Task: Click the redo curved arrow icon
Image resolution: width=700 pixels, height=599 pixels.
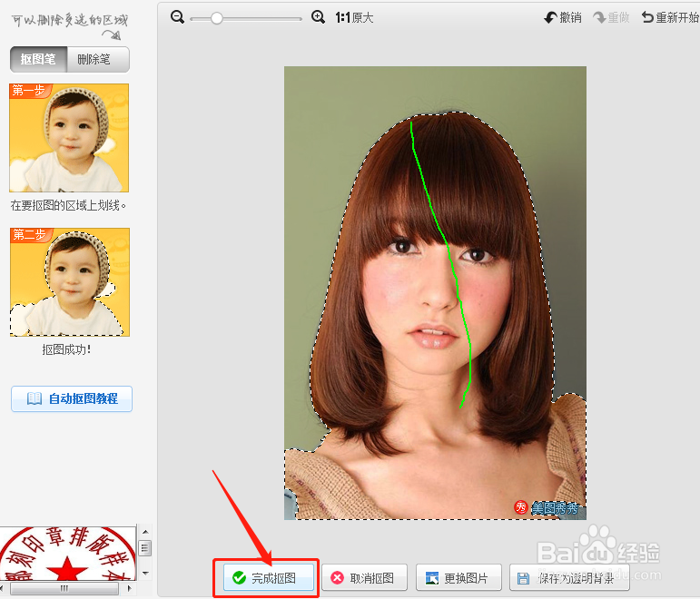Action: pos(599,17)
